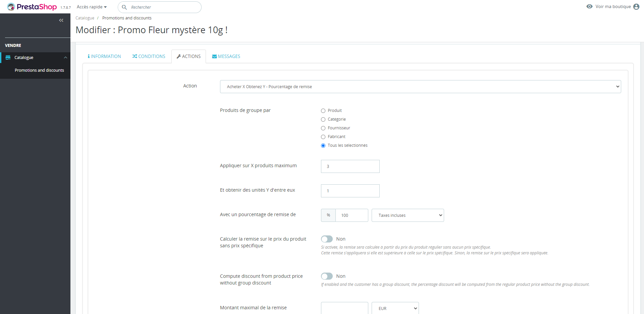Click the Catalogue store icon in sidebar
The width and height of the screenshot is (644, 314).
pos(8,58)
